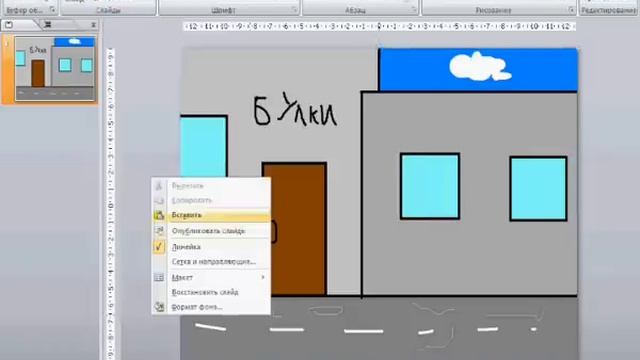Close the slide thumbnail pane
Image resolution: width=640 pixels, height=360 pixels.
93,25
